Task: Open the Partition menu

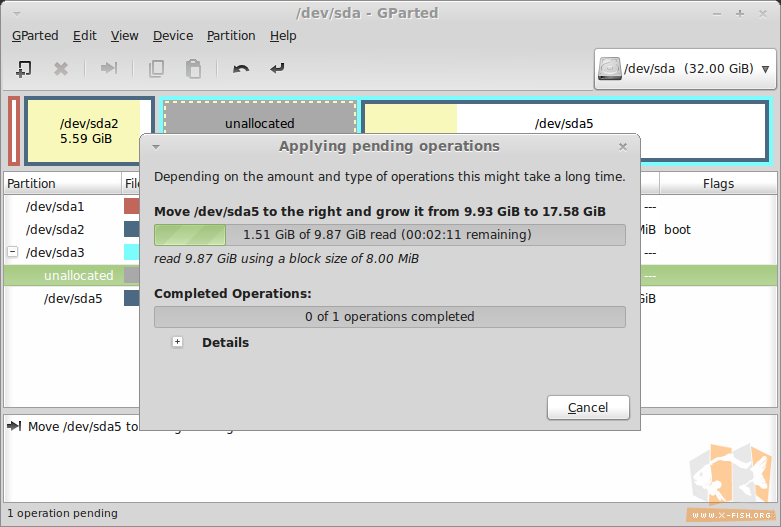Action: pyautogui.click(x=231, y=36)
